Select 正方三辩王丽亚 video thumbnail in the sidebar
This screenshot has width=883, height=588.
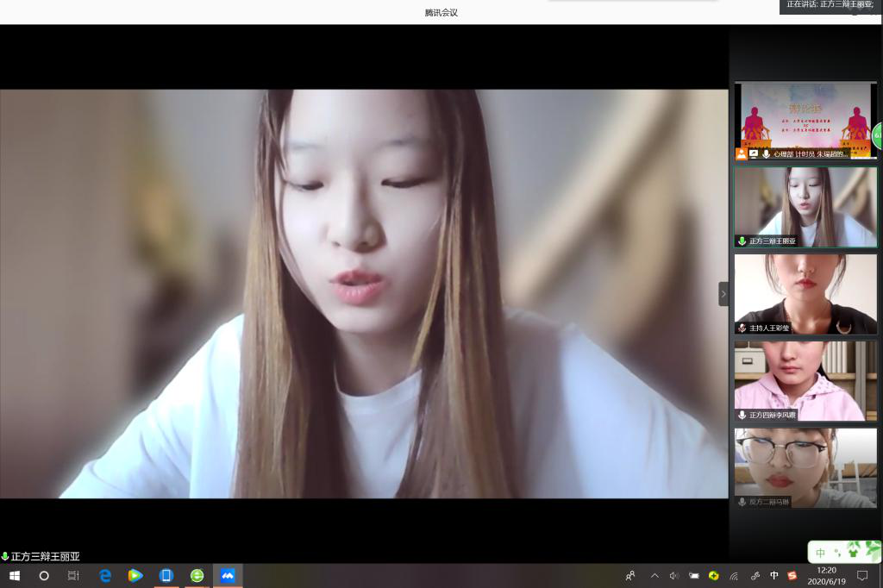805,205
